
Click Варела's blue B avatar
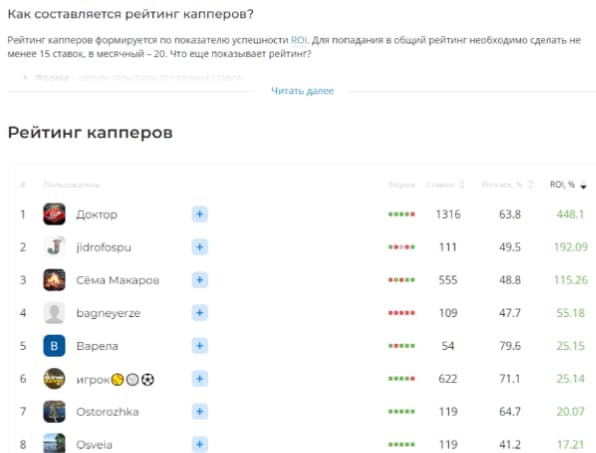pos(54,346)
